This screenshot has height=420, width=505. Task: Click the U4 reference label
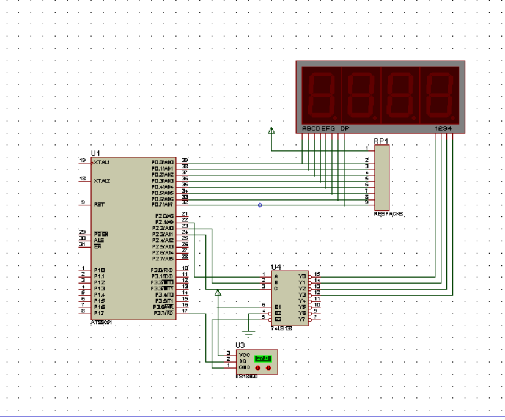(x=276, y=267)
